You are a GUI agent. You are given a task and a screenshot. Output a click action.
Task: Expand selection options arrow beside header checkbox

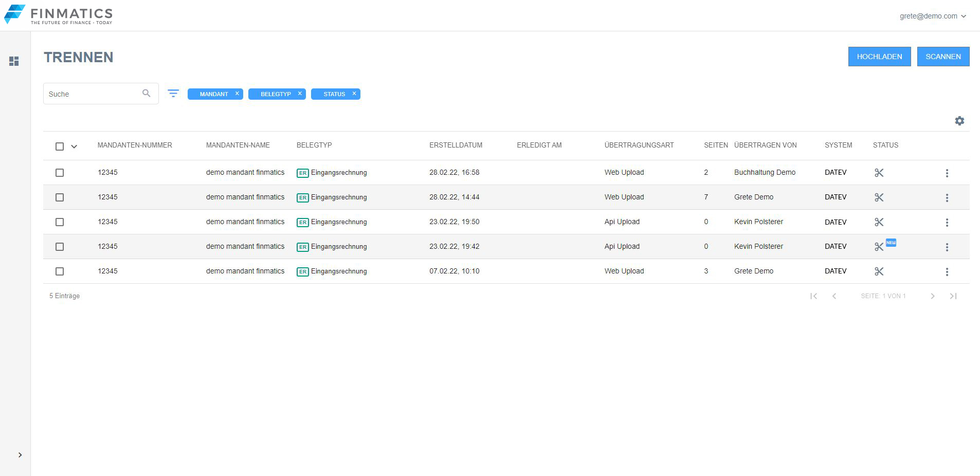click(x=74, y=147)
